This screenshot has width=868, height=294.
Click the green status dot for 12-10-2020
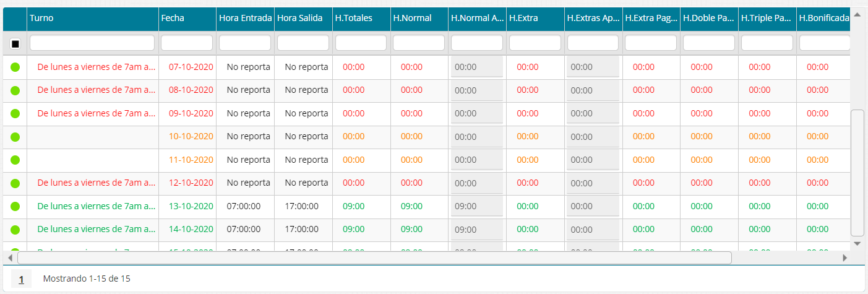click(15, 183)
